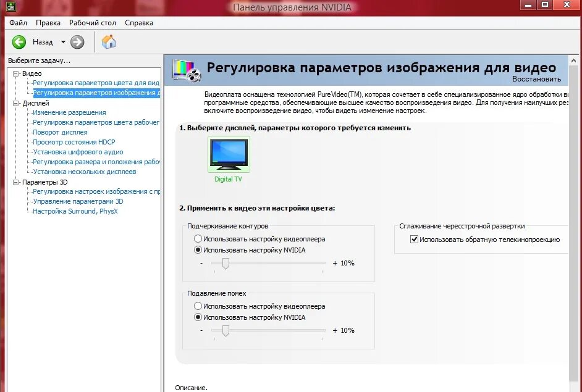
Task: Open the Back history dropdown arrow
Action: click(x=63, y=42)
